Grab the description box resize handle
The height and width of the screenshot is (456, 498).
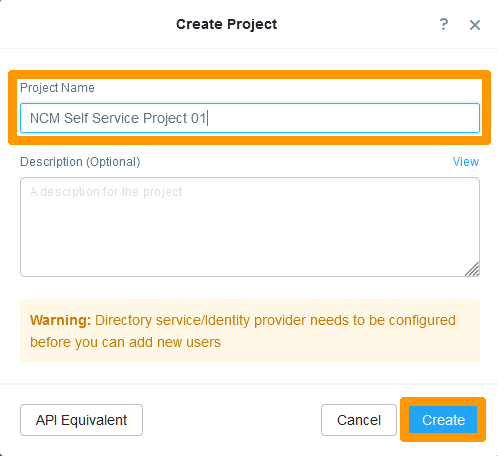click(473, 269)
